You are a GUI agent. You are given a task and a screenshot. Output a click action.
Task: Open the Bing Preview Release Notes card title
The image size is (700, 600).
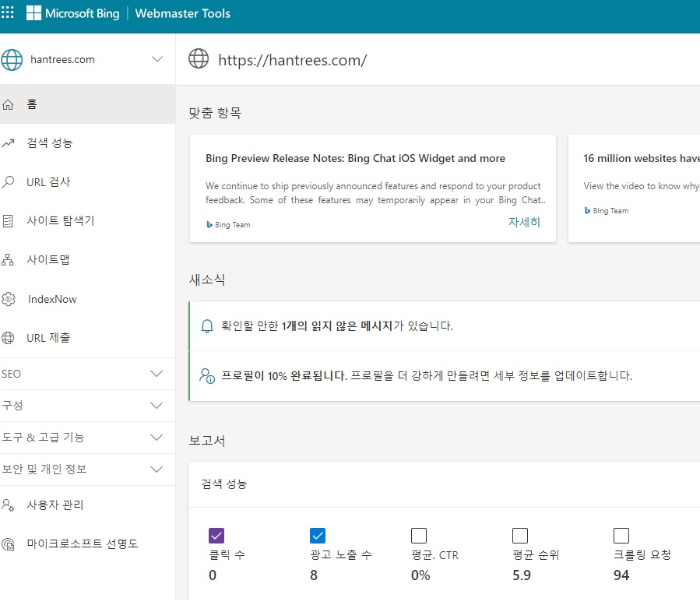355,158
